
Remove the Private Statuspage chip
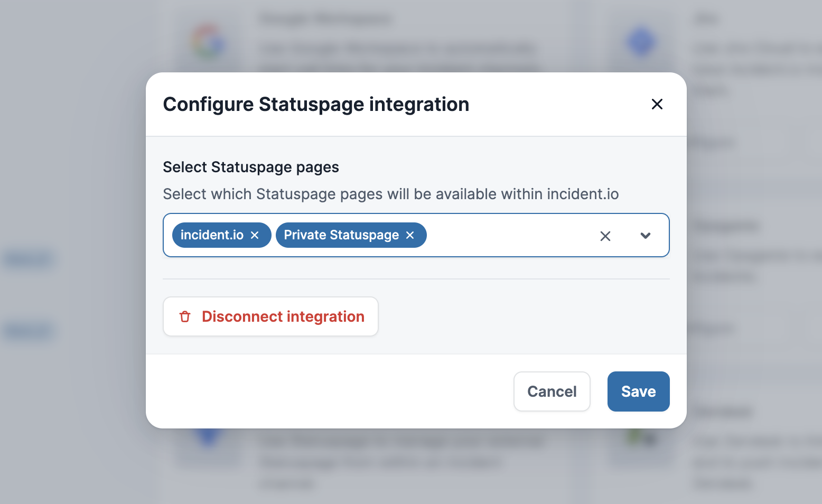pos(410,235)
